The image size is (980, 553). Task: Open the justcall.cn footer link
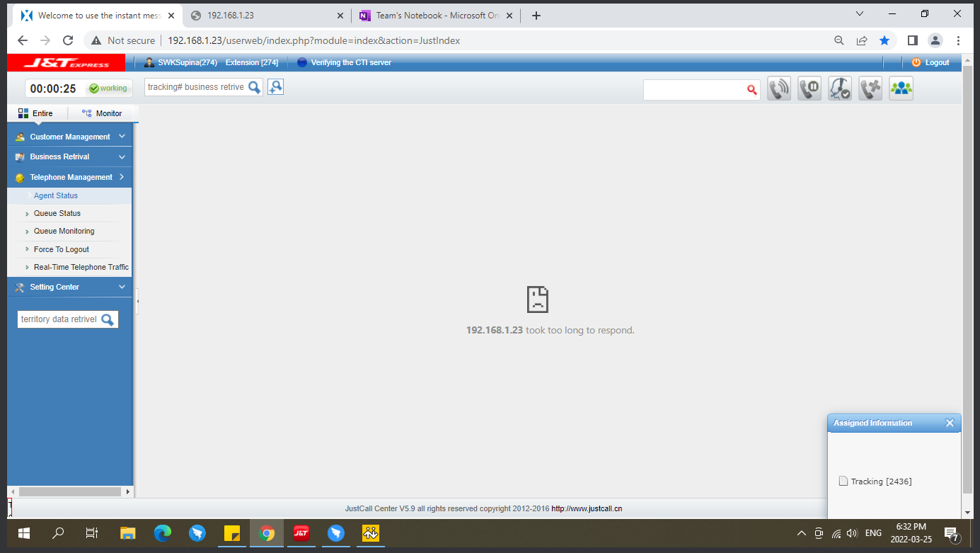point(587,508)
